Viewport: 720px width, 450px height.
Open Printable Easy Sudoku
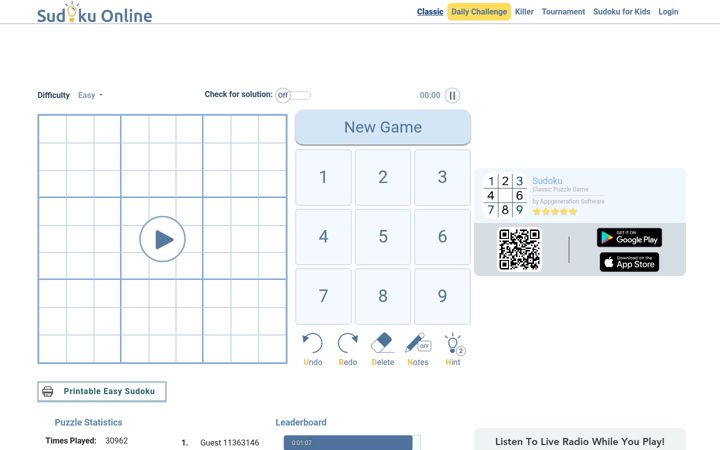102,391
